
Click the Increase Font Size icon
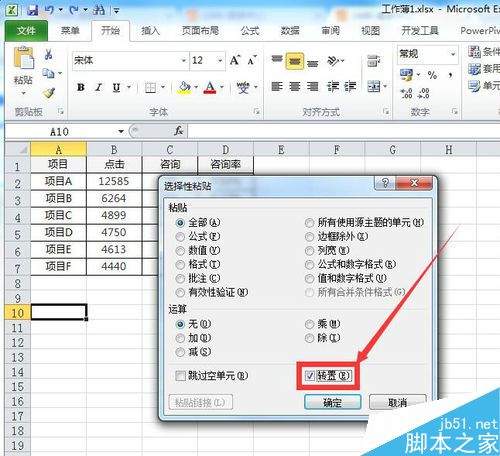(235, 60)
